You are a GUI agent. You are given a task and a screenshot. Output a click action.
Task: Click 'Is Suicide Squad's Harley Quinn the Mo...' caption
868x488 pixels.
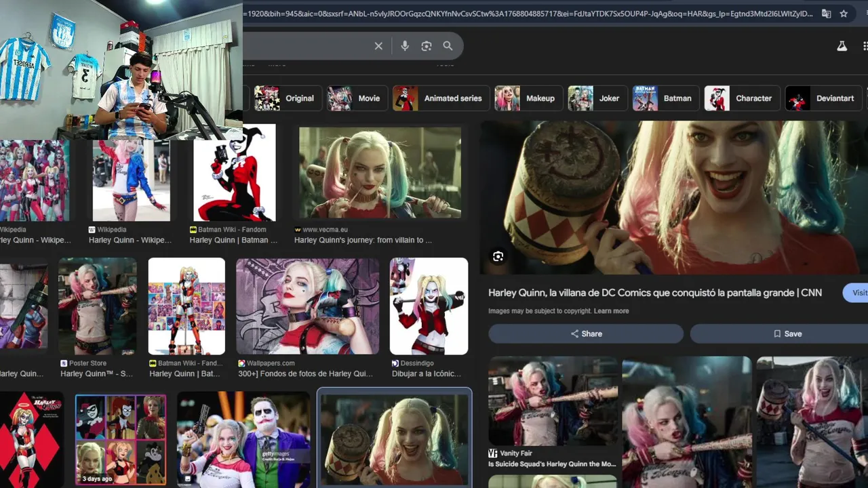552,464
